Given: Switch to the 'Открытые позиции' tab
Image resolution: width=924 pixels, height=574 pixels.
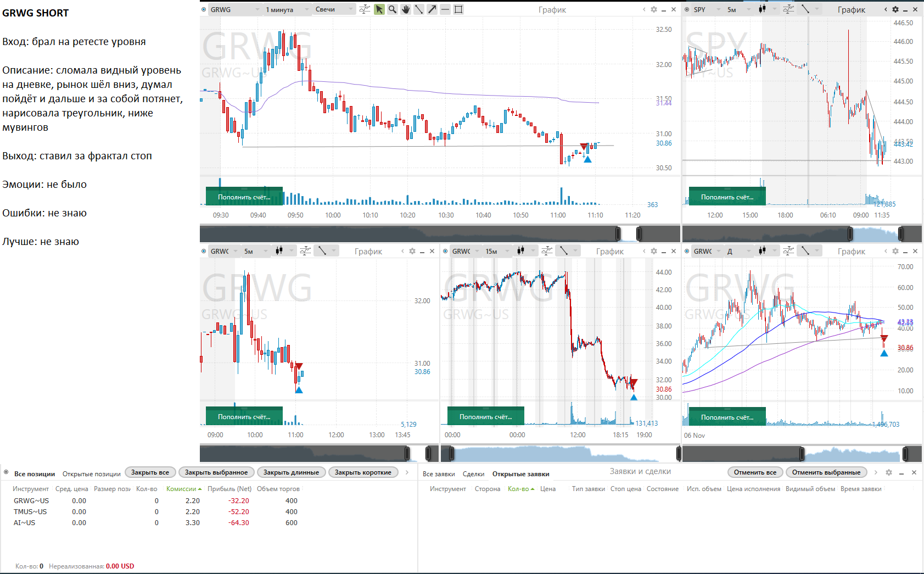Looking at the screenshot, I should [x=91, y=473].
